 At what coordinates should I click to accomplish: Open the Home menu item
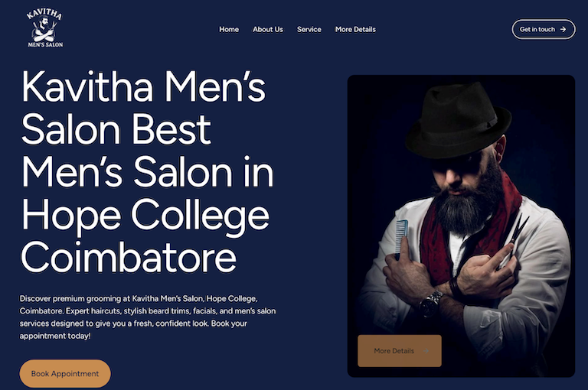tap(229, 29)
